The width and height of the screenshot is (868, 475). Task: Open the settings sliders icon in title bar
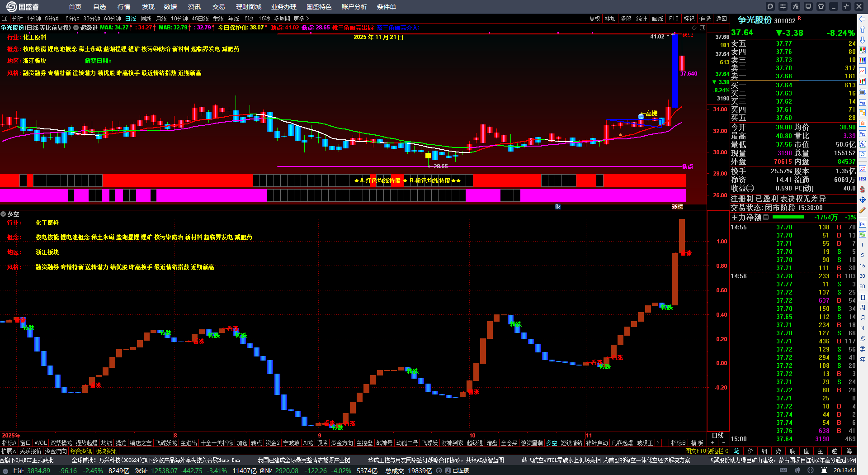pos(783,6)
